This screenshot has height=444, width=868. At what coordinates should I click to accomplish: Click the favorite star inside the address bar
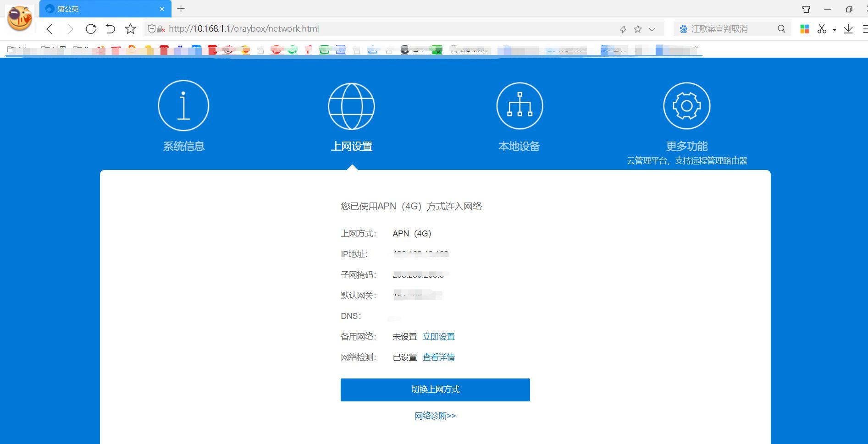tap(637, 29)
